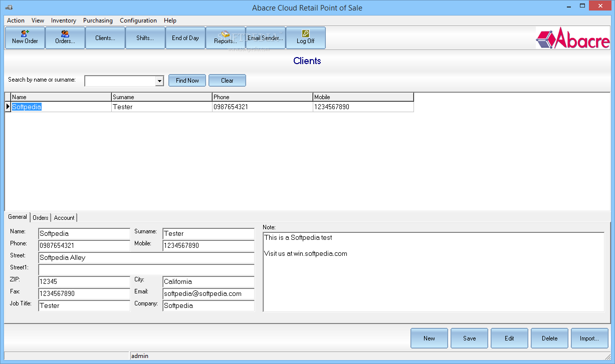The image size is (615, 364).
Task: Start a New Order from toolbar
Action: (25, 38)
